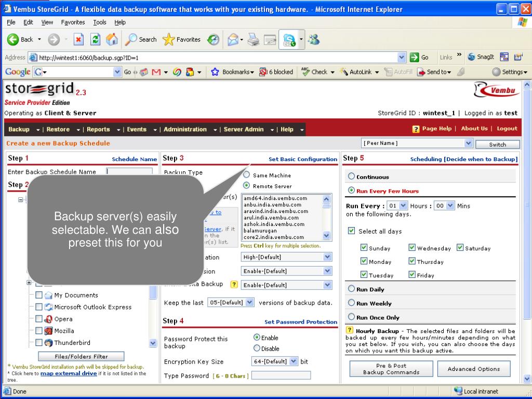
Task: Click the Vembu logo
Action: point(496,89)
